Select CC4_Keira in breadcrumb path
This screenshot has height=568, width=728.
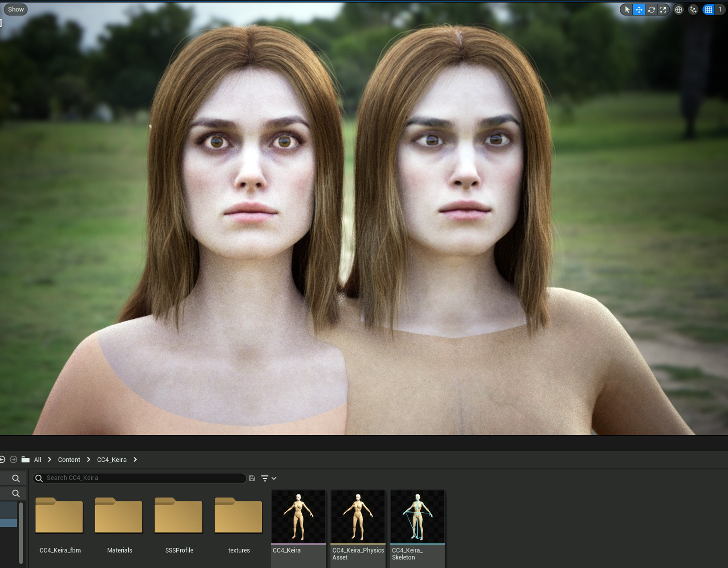tap(112, 460)
